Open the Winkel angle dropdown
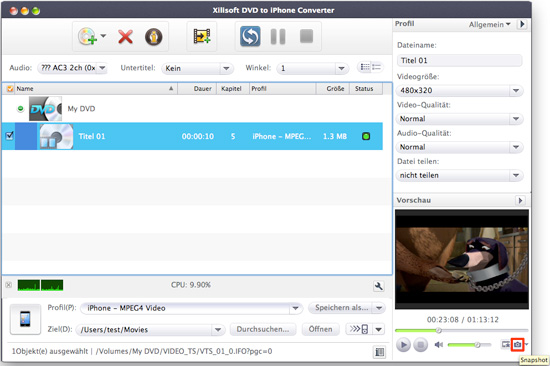 point(313,68)
